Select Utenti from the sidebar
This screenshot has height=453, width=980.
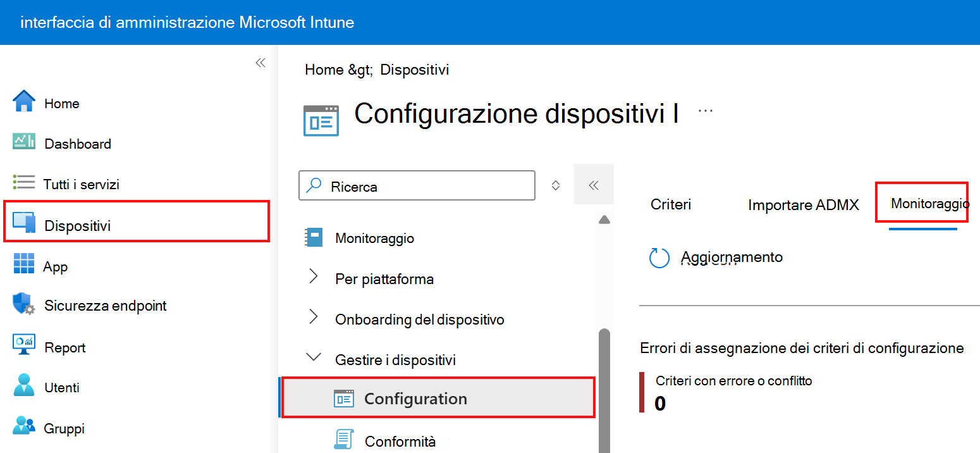[61, 387]
